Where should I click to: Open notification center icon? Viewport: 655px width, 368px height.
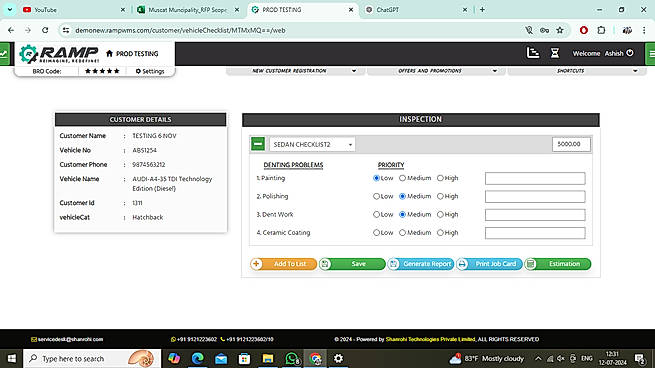(640, 358)
